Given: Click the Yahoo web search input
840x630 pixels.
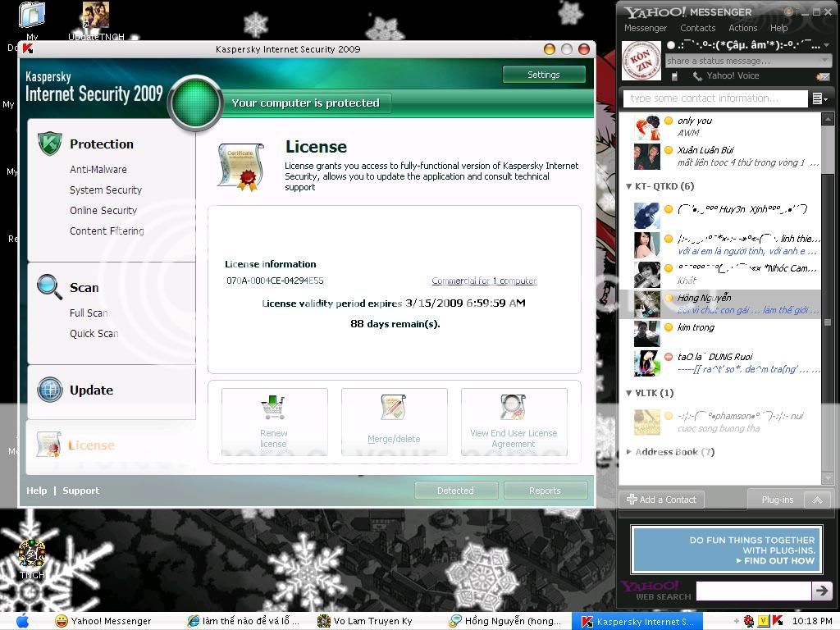Looking at the screenshot, I should 754,591.
